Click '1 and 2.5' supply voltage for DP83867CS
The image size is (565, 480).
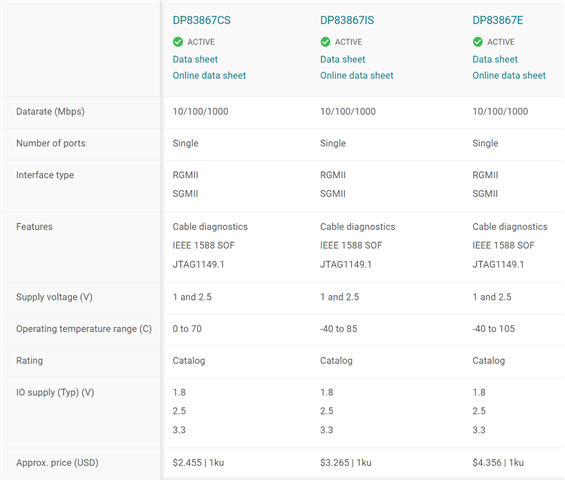[x=192, y=297]
